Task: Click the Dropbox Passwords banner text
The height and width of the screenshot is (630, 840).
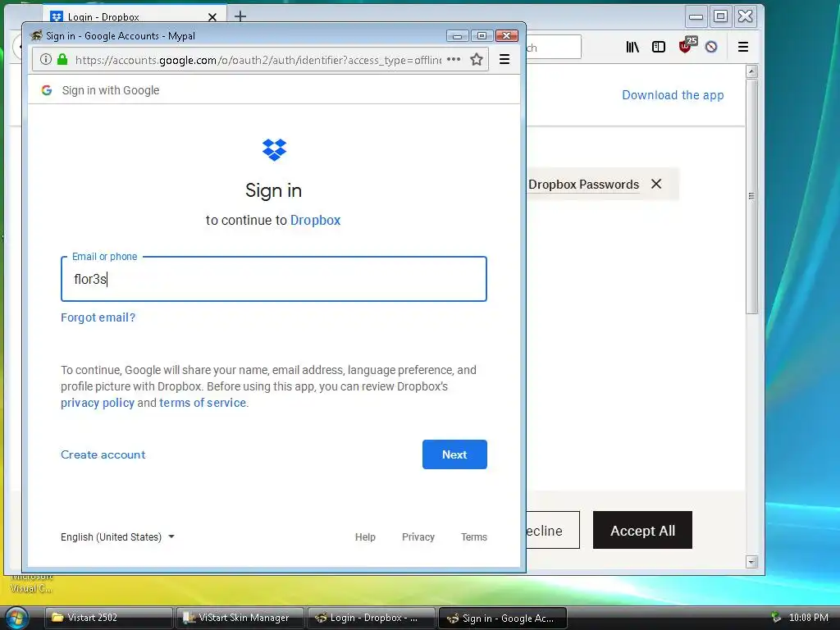Action: tap(583, 185)
